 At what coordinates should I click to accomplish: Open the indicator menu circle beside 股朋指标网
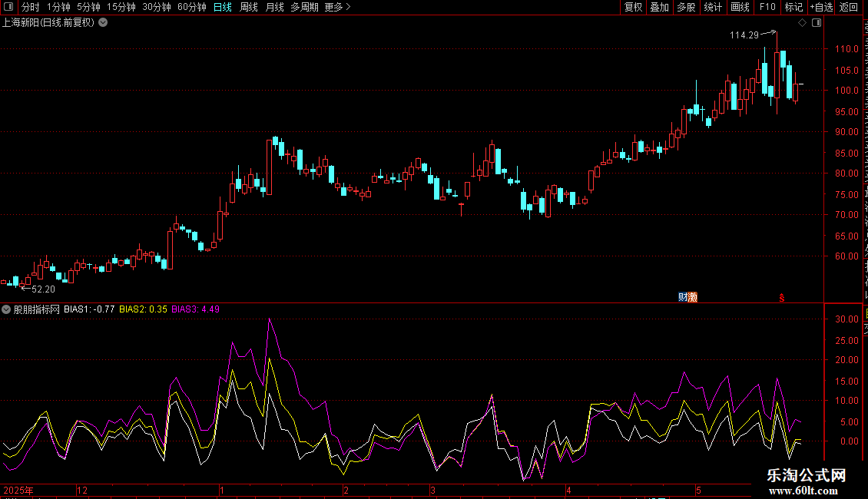(x=6, y=309)
